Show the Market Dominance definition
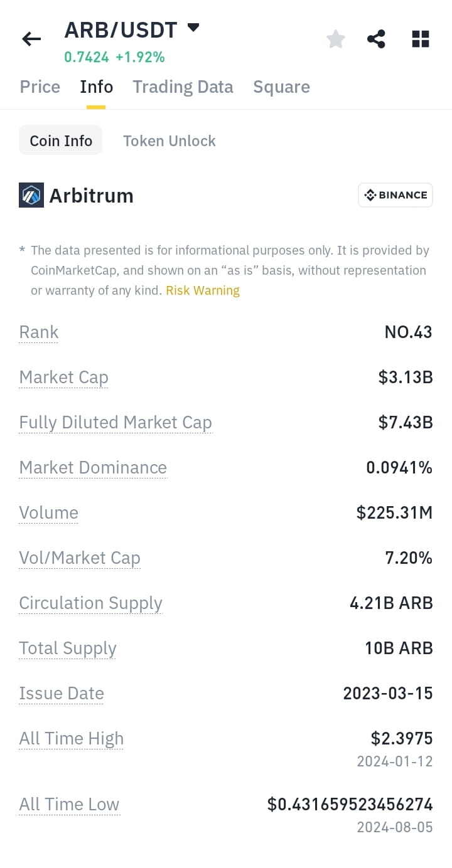Viewport: 452px width, 868px height. (93, 468)
